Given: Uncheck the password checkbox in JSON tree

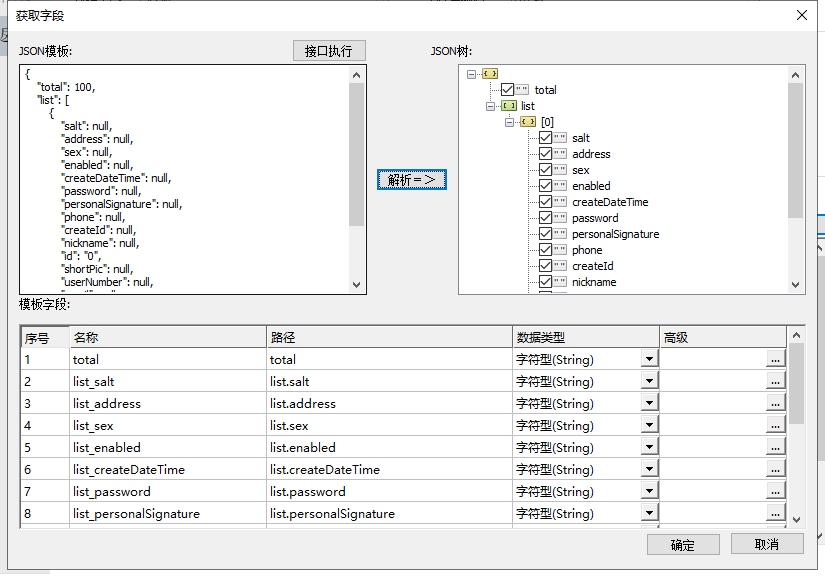Looking at the screenshot, I should 545,218.
